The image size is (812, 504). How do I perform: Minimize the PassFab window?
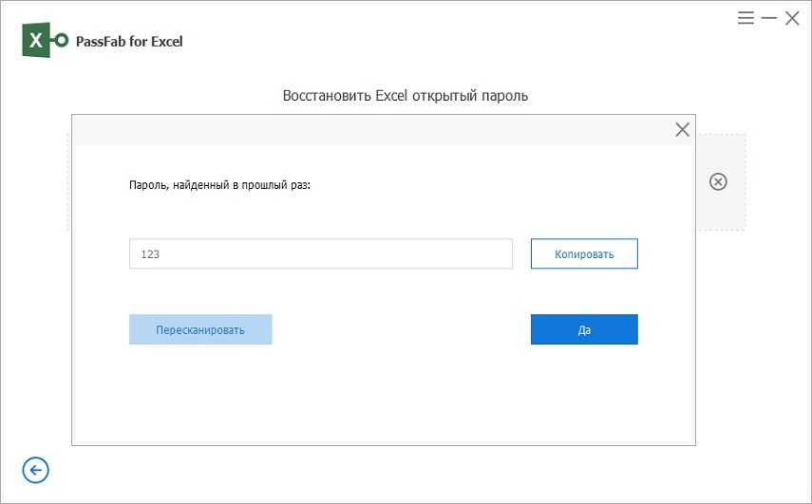(x=769, y=18)
